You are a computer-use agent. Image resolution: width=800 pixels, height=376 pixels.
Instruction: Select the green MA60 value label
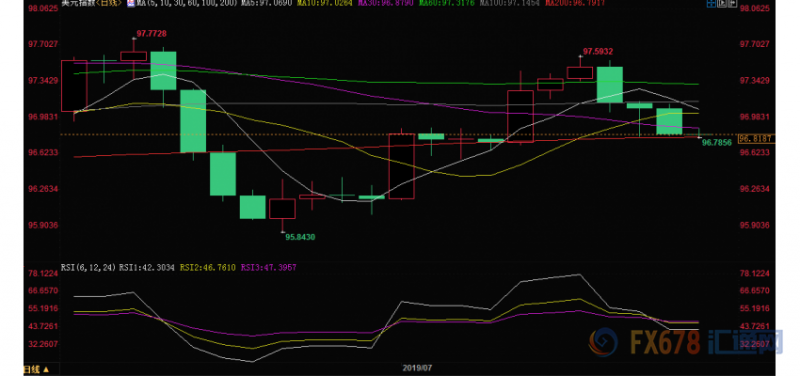(x=446, y=3)
